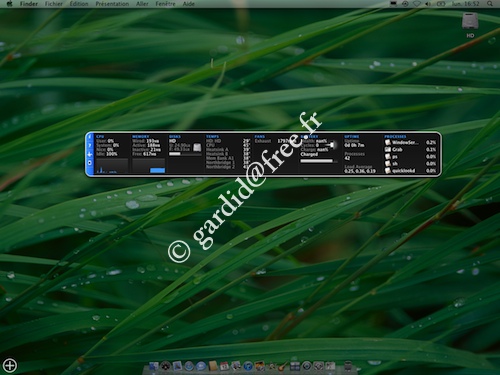Click the info 'i' button on widget sidebar
Viewport: 500px width, 375px height.
[x=89, y=137]
